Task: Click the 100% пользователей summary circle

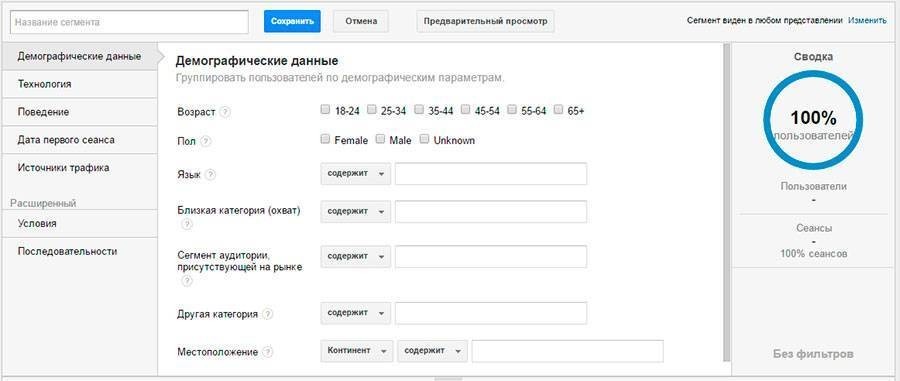Action: (813, 120)
